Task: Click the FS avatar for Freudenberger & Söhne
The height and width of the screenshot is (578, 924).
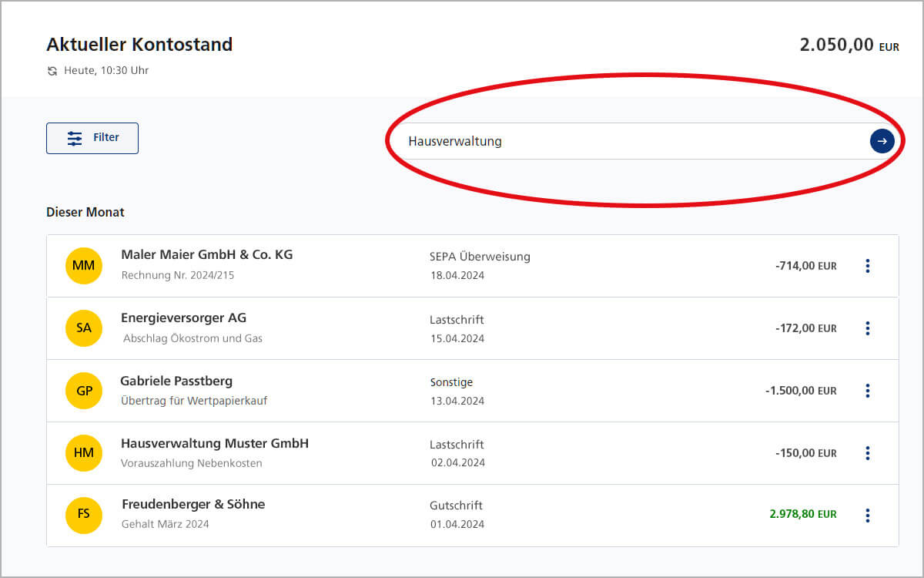Action: 84,515
